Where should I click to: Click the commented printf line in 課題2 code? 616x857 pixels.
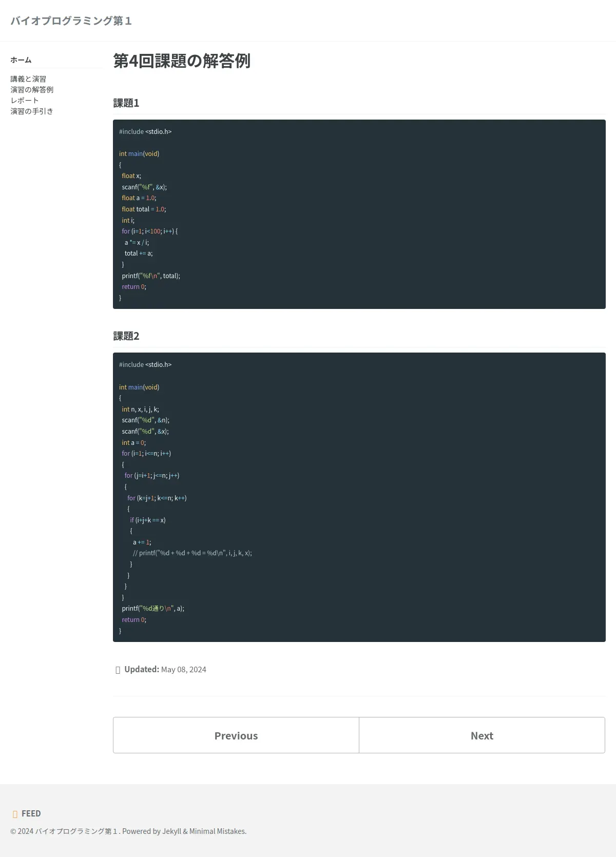coord(192,553)
